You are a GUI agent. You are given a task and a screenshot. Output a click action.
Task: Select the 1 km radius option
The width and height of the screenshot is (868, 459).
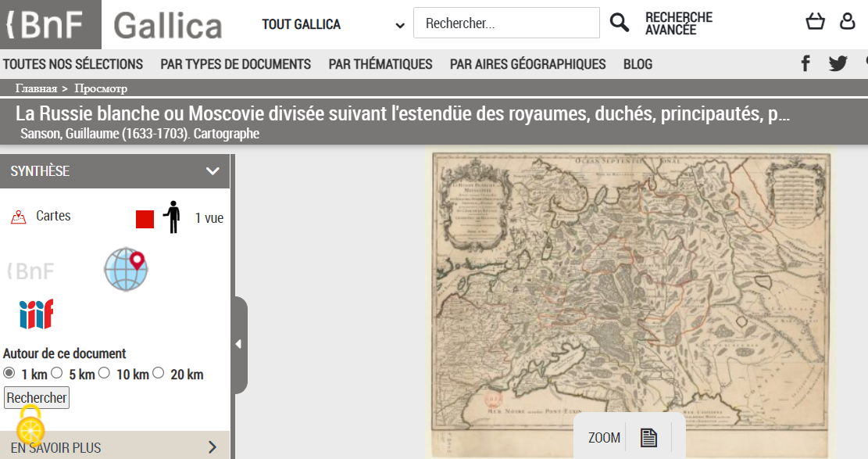click(x=9, y=373)
